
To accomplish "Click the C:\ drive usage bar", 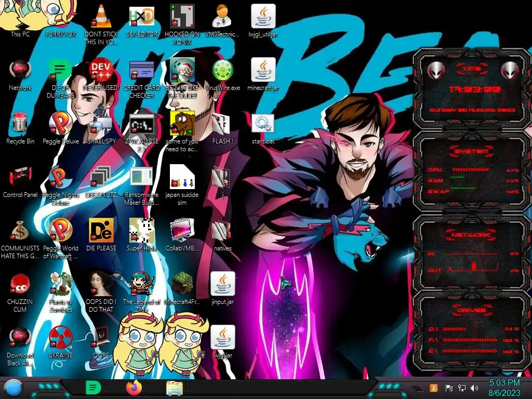I will click(454, 329).
